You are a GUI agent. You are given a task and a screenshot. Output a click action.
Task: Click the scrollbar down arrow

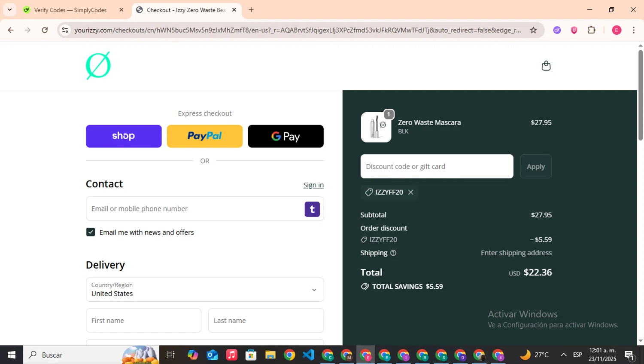[640, 341]
